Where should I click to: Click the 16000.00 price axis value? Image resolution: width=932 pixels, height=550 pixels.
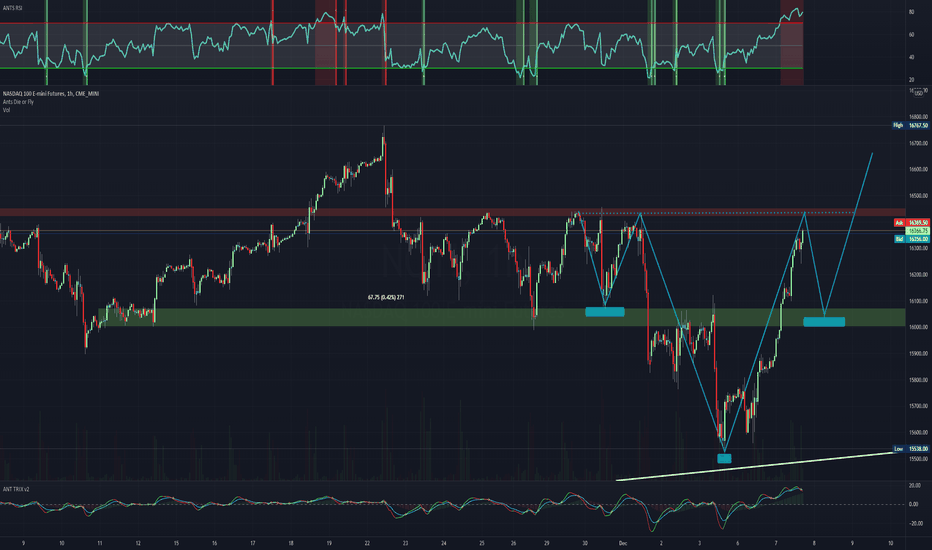click(918, 327)
